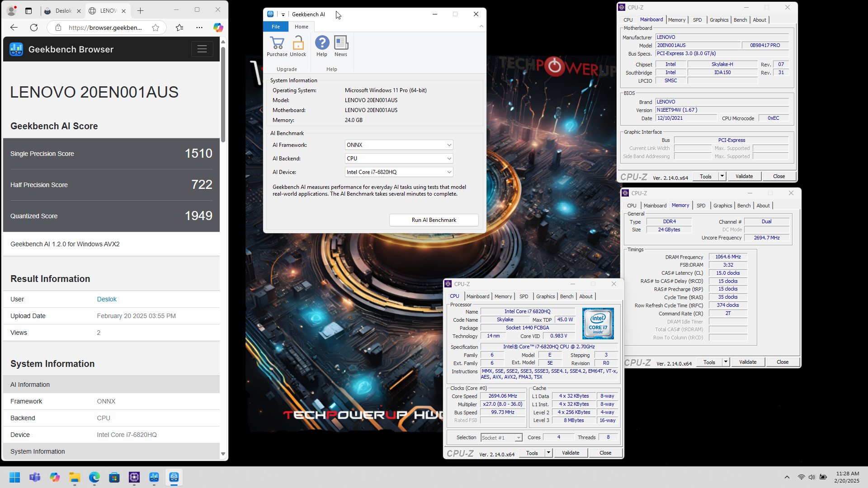
Task: Open the File tab in Geekbench AI
Action: pos(276,27)
